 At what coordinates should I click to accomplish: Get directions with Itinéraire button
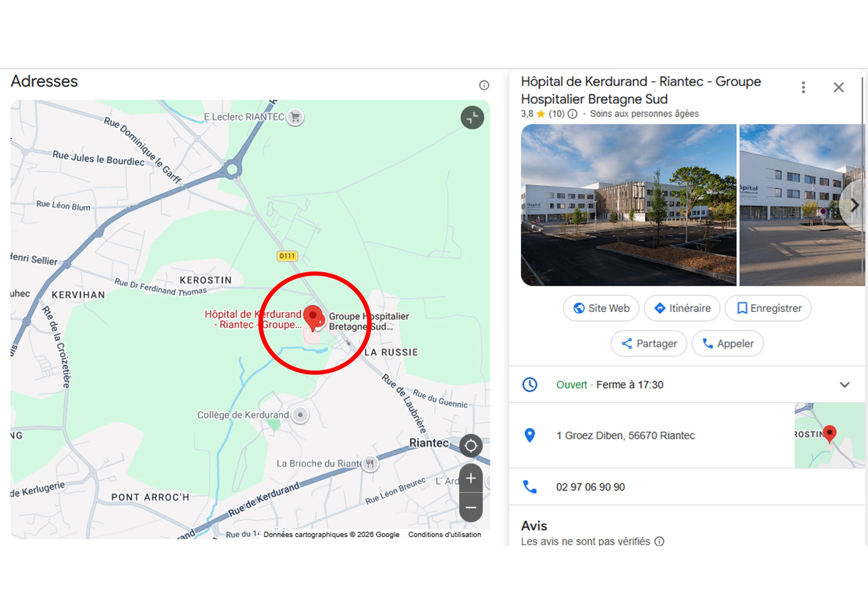pyautogui.click(x=682, y=308)
